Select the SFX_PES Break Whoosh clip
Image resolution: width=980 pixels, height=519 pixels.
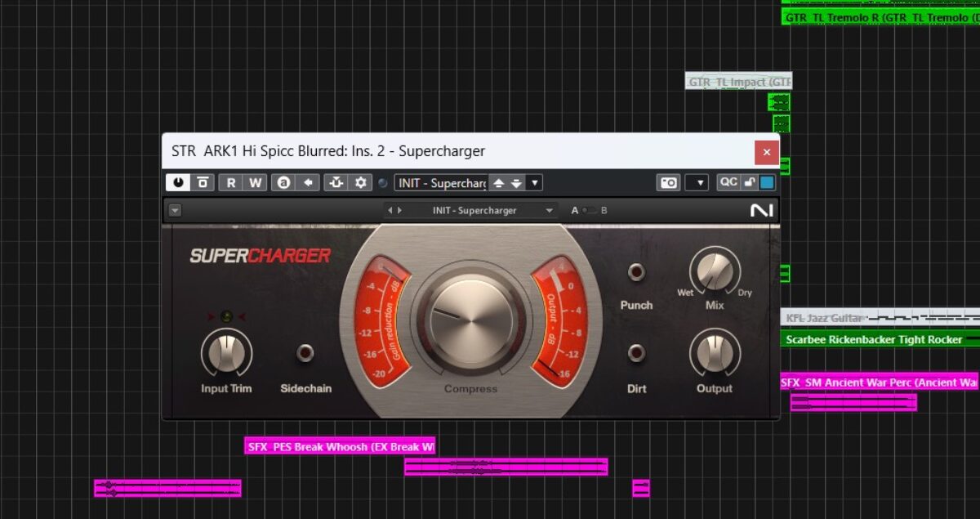point(340,447)
